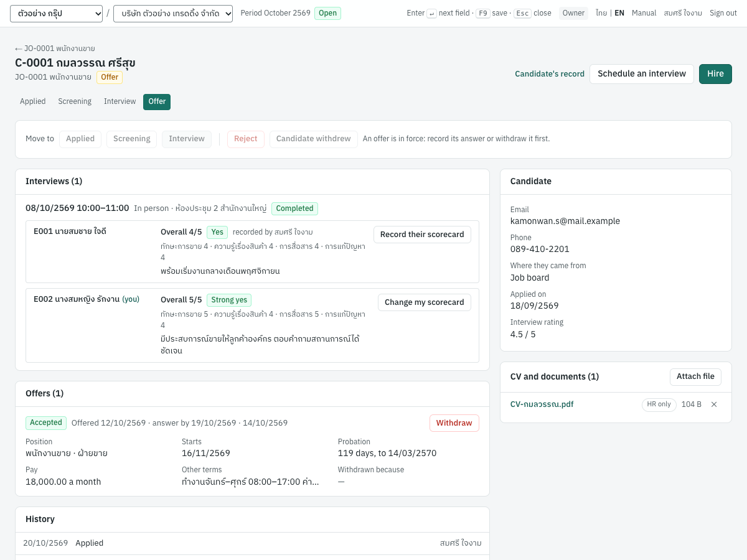Switch language to ไทย

(x=601, y=13)
